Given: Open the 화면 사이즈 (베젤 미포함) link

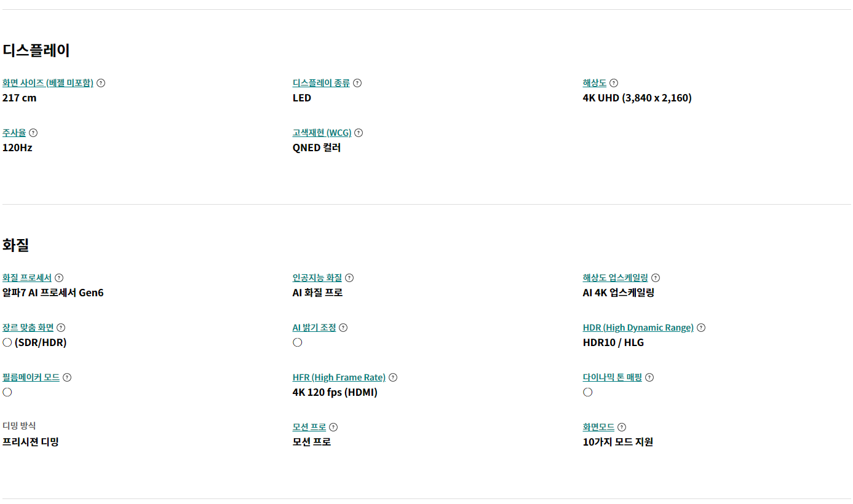Looking at the screenshot, I should click(x=48, y=83).
